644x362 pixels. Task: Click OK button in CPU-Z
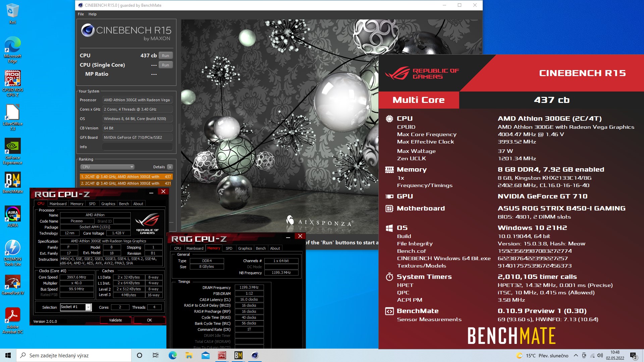pyautogui.click(x=150, y=320)
